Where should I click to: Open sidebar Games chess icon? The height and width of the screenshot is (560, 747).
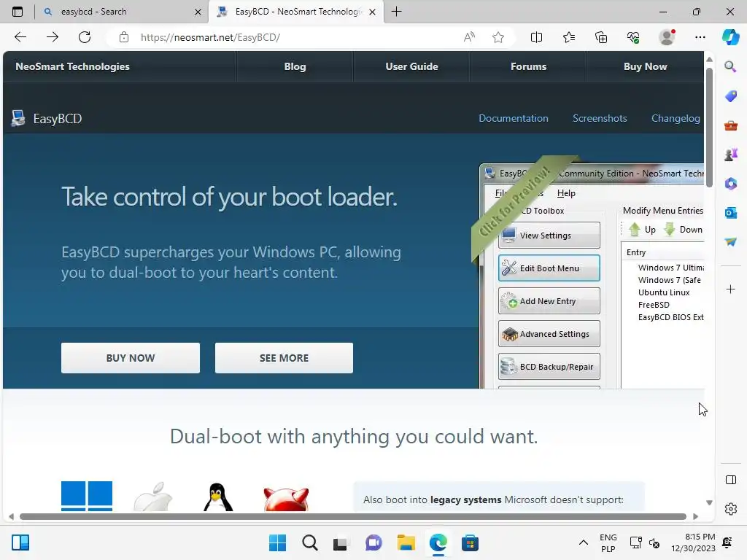coord(730,155)
